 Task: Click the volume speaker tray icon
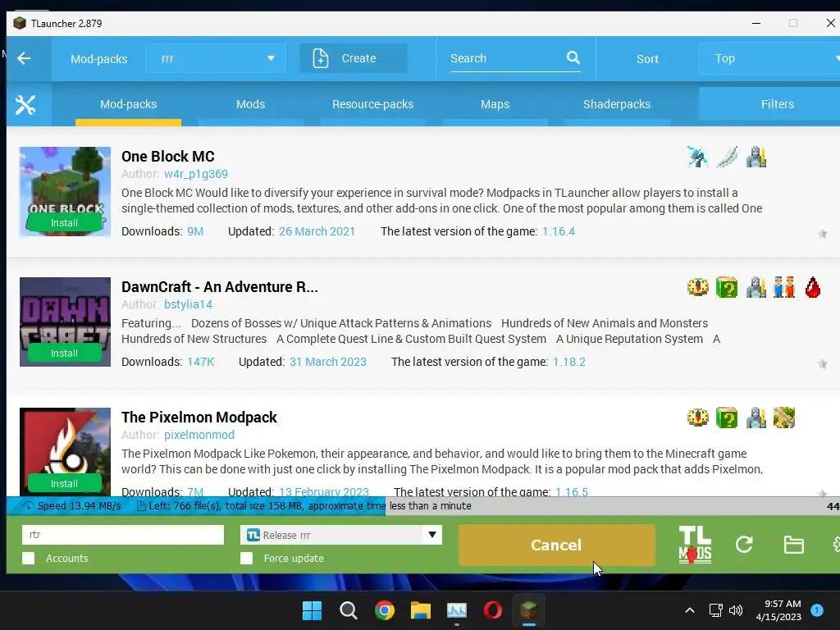pos(736,610)
